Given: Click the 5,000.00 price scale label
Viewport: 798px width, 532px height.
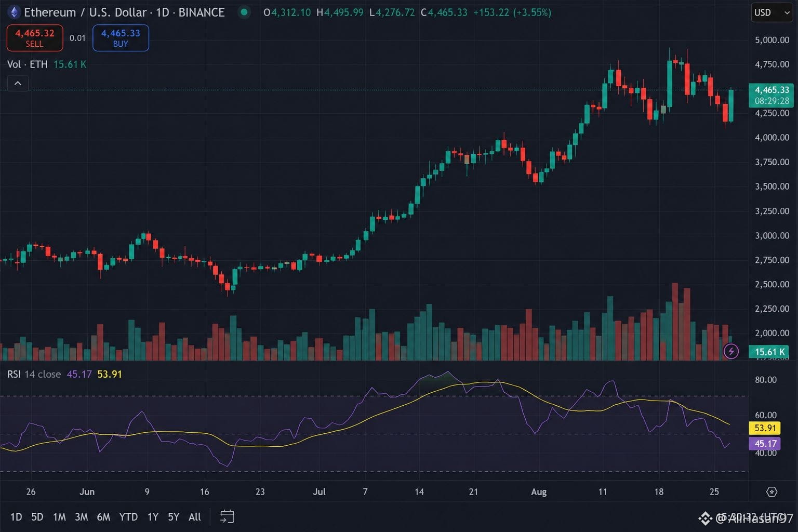Looking at the screenshot, I should point(772,40).
